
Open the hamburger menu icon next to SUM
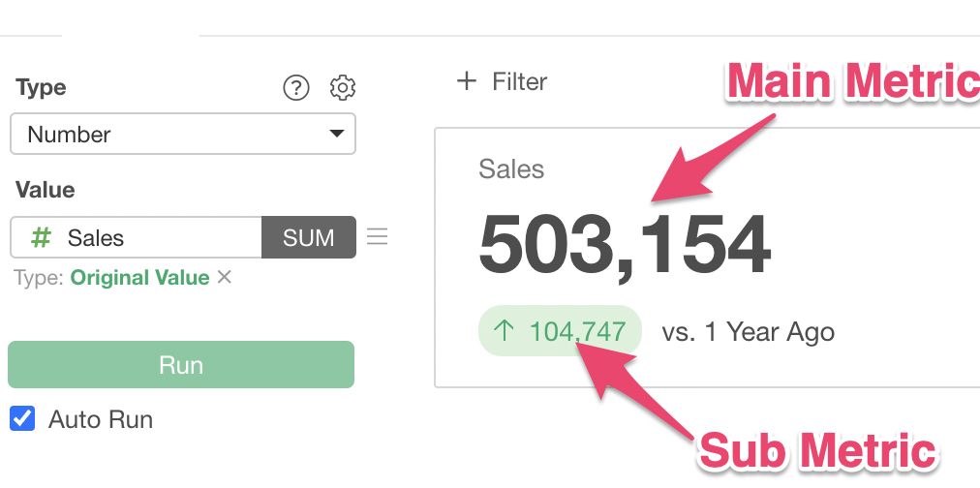pyautogui.click(x=378, y=236)
